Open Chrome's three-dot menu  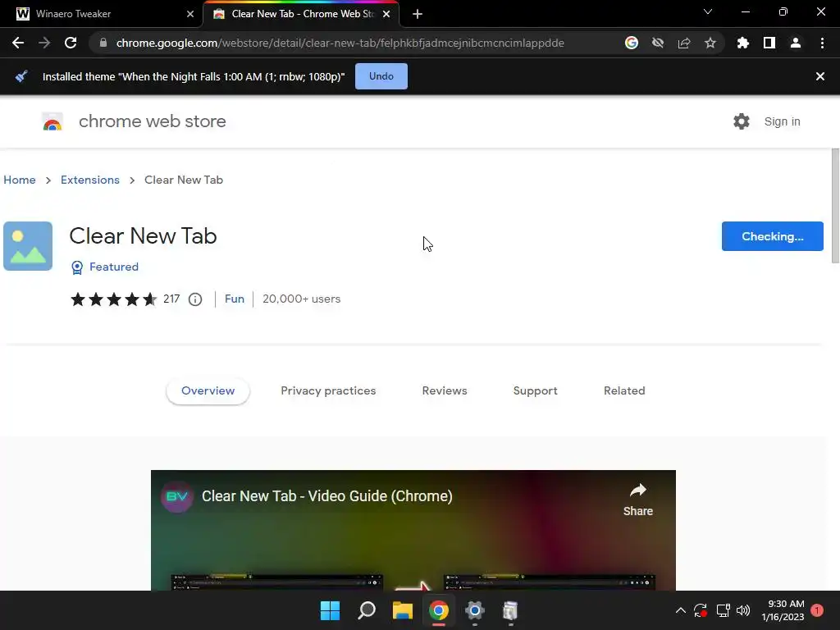tap(822, 43)
